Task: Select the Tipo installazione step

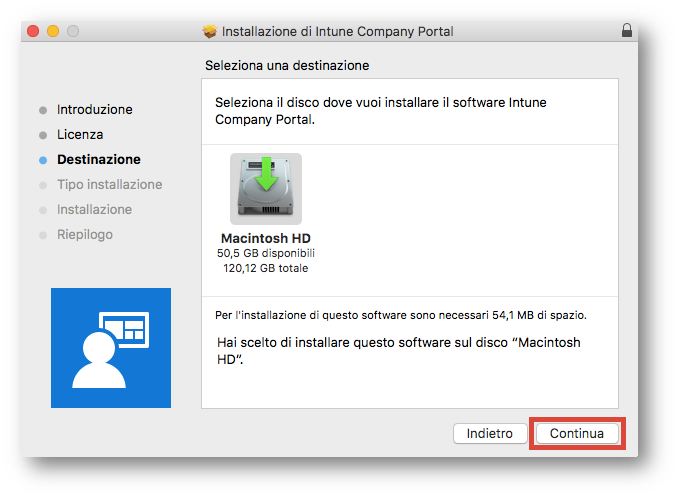Action: click(x=110, y=185)
